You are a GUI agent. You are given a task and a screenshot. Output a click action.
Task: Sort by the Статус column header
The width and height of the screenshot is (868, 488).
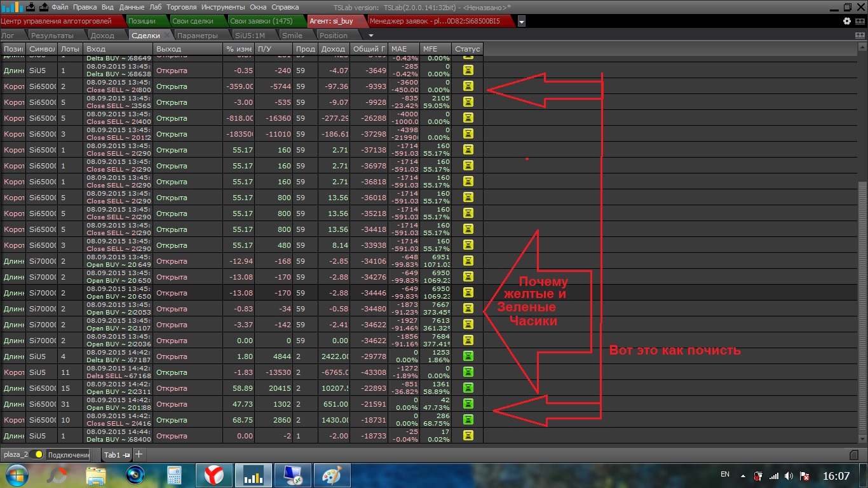[468, 49]
